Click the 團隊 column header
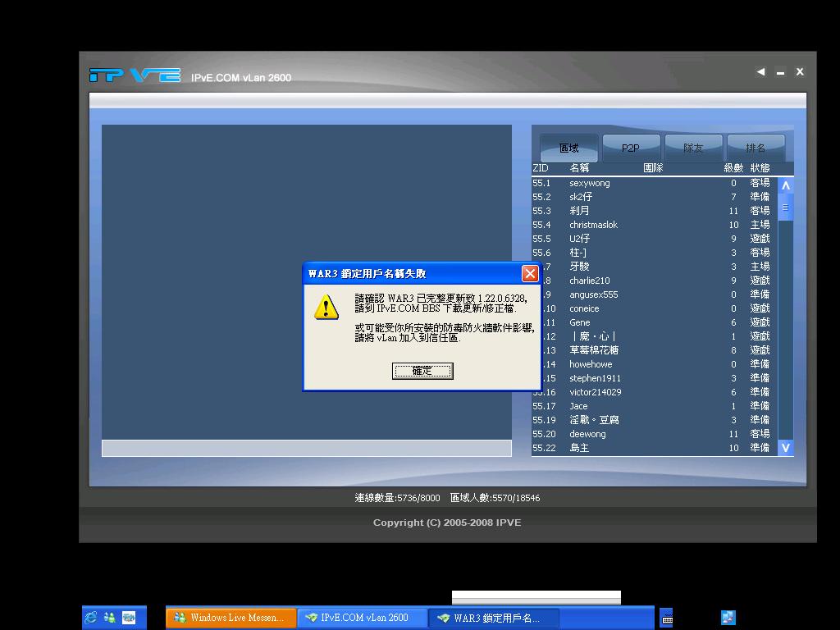Viewport: 840px width, 630px height. (653, 168)
